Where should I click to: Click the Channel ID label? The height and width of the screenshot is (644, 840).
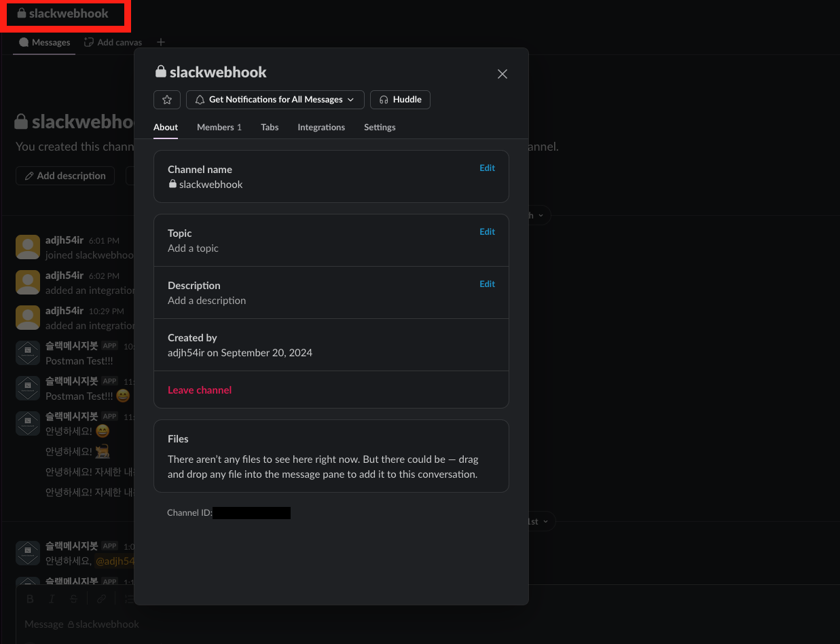pos(189,513)
